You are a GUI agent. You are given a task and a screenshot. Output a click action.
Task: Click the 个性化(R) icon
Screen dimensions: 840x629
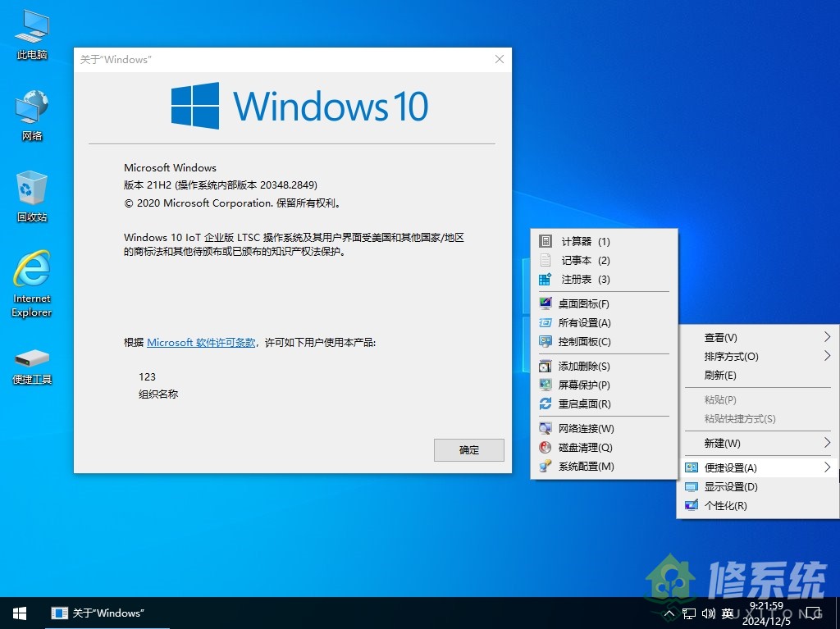[692, 505]
